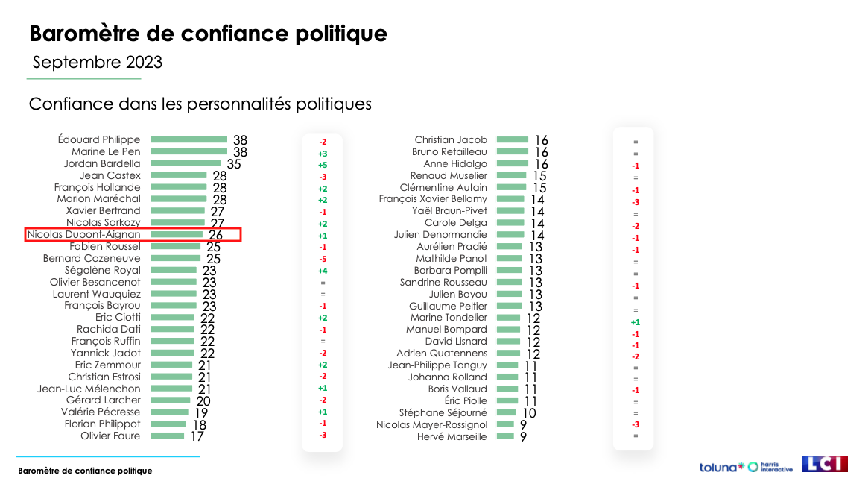The height and width of the screenshot is (487, 868).
Task: Click the footer "Baromètre de confiance politique" text
Action: (x=85, y=471)
